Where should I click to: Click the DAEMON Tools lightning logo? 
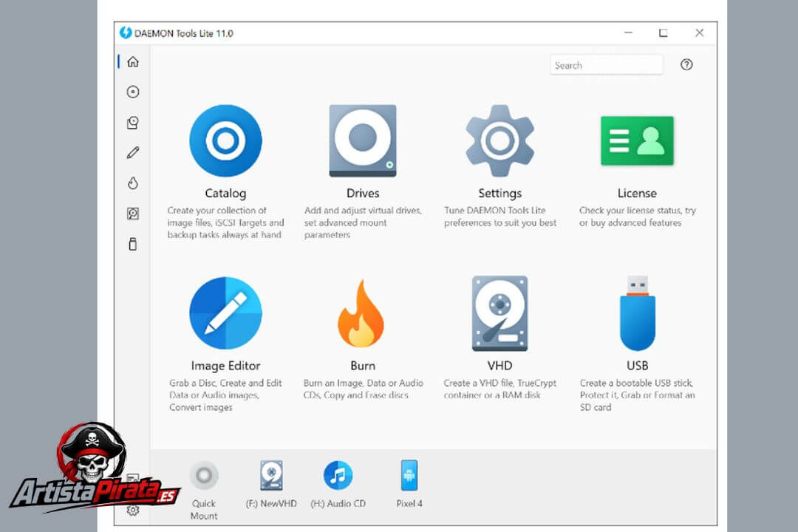coord(125,33)
